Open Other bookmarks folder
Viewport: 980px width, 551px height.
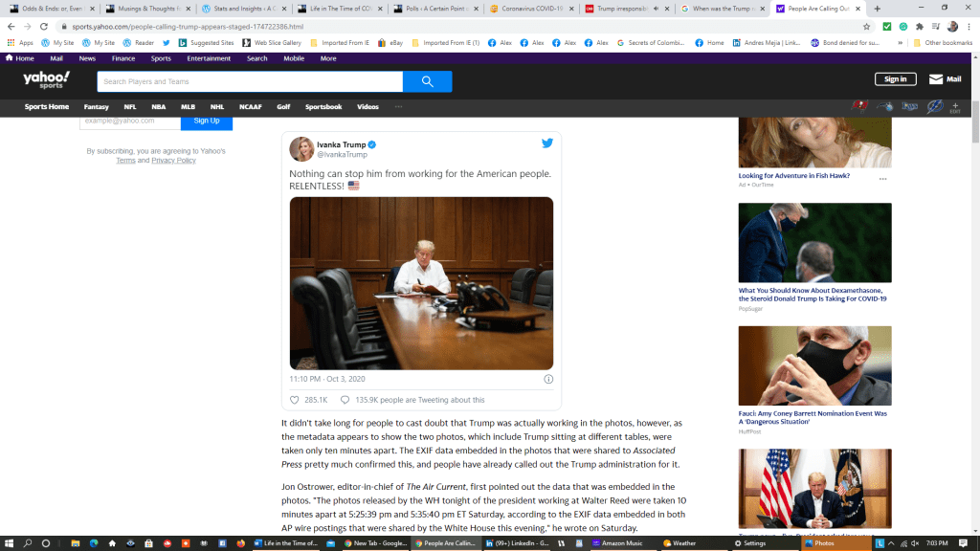coord(941,43)
